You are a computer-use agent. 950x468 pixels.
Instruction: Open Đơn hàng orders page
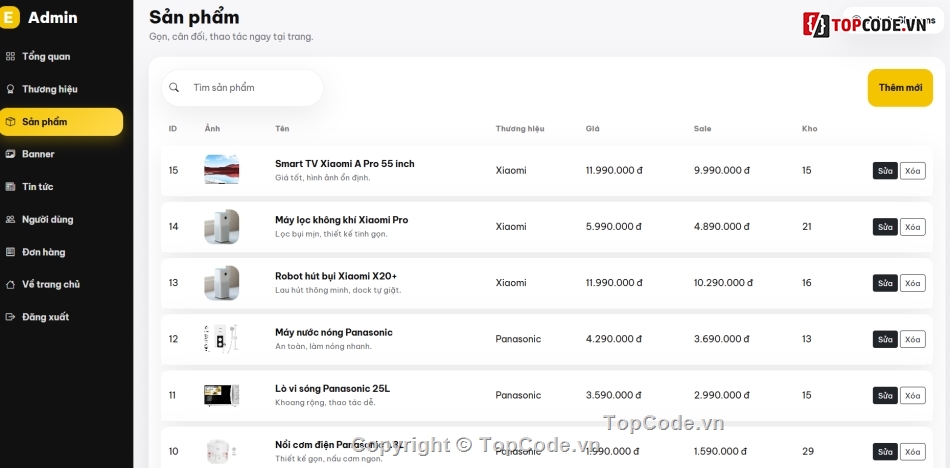pyautogui.click(x=61, y=252)
